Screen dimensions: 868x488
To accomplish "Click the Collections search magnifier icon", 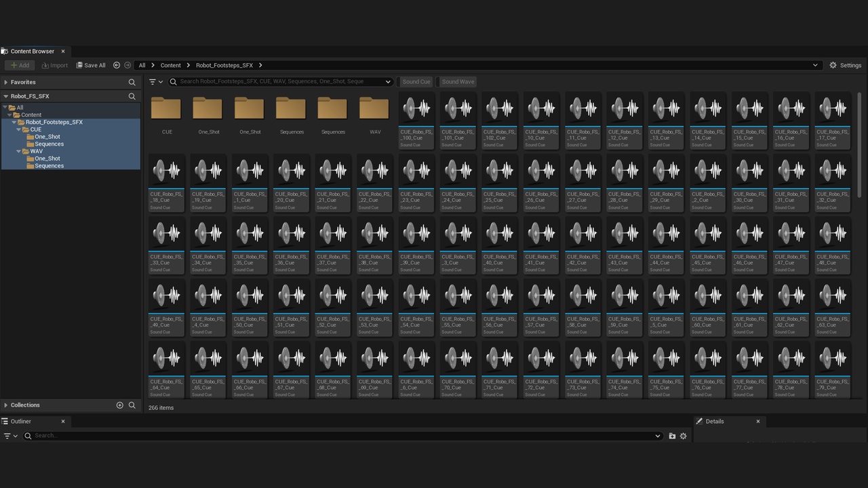I will point(132,405).
